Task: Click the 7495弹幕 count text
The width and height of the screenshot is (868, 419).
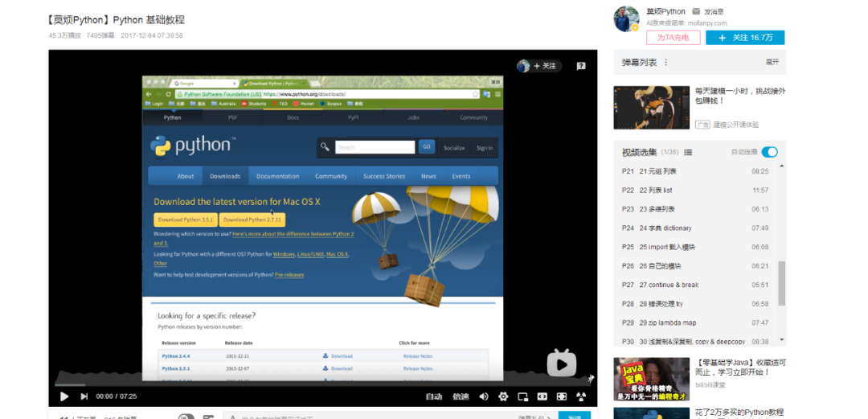Action: [x=100, y=35]
